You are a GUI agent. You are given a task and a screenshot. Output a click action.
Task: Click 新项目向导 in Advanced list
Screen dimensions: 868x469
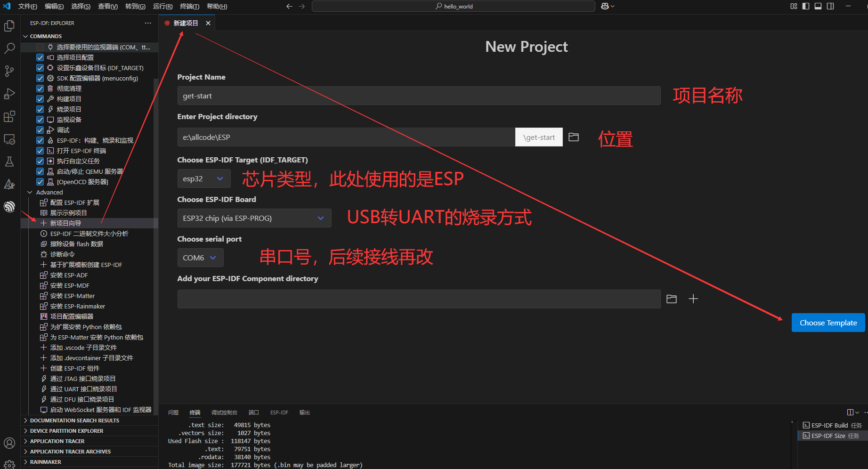point(89,223)
